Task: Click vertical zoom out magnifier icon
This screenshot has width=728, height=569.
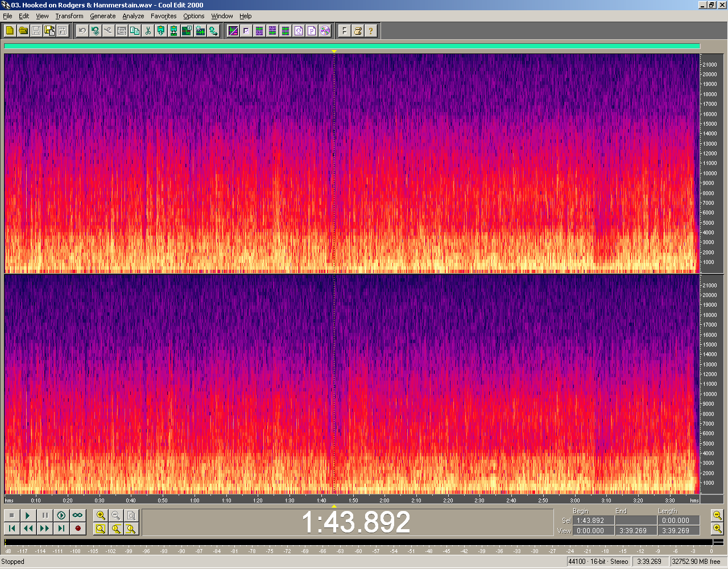Action: (x=717, y=516)
